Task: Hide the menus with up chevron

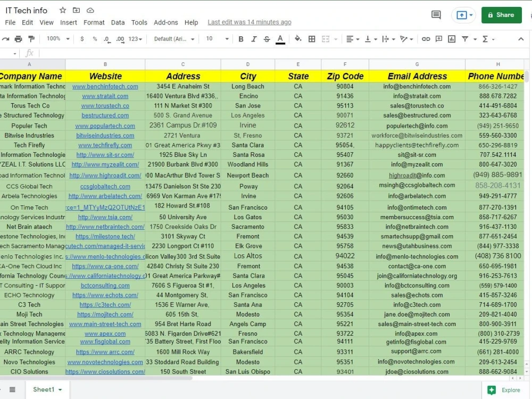Action: click(521, 39)
